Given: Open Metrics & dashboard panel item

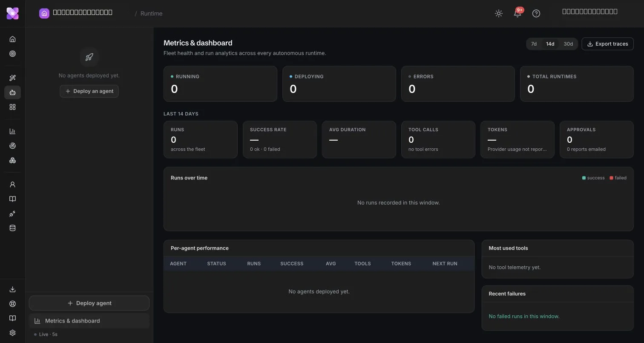Looking at the screenshot, I should pyautogui.click(x=89, y=321).
